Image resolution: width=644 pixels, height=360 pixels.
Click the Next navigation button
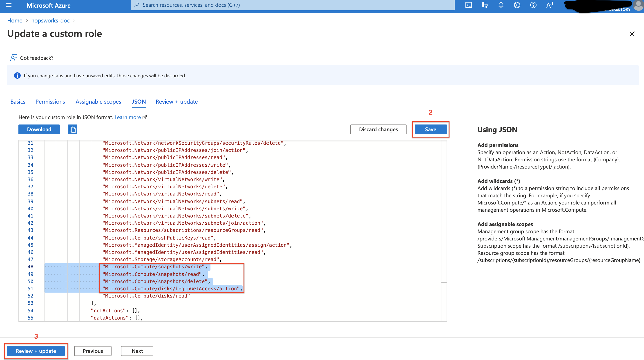click(x=137, y=351)
